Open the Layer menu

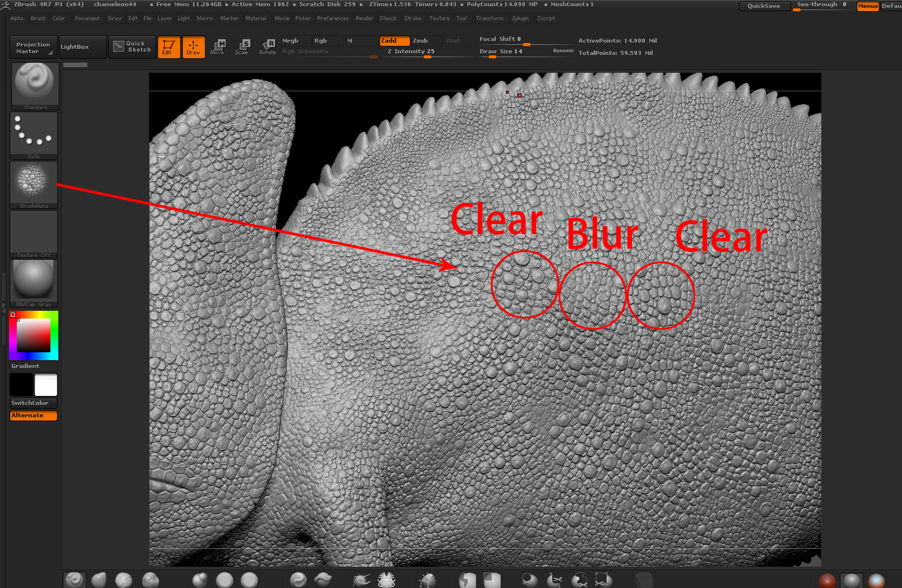pyautogui.click(x=165, y=18)
